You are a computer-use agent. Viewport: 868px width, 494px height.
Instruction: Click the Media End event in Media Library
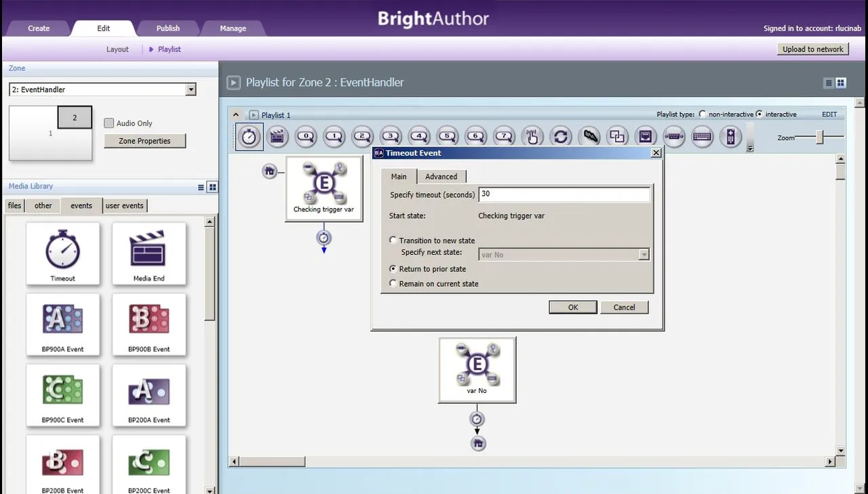tap(149, 253)
